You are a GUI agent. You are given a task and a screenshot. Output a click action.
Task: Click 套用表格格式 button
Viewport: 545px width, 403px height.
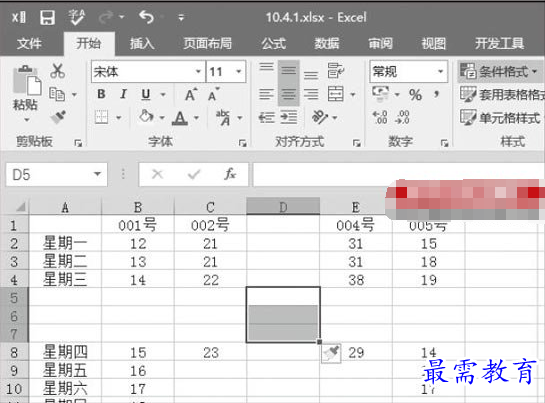coord(502,94)
